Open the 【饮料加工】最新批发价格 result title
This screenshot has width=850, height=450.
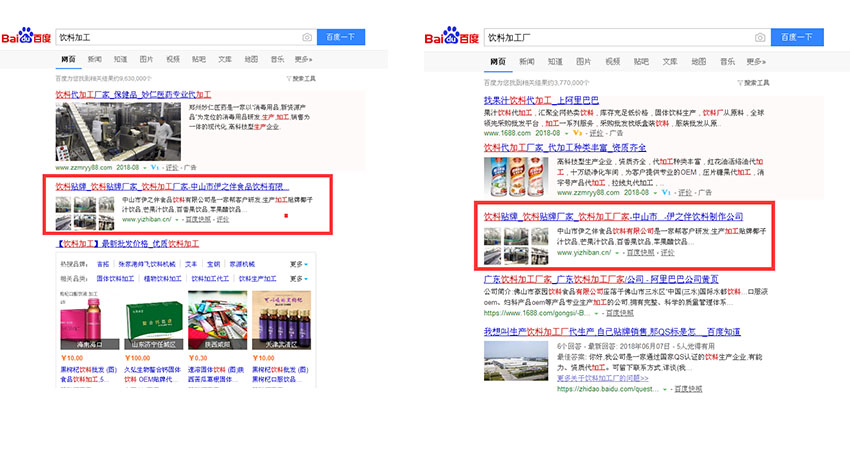(127, 244)
